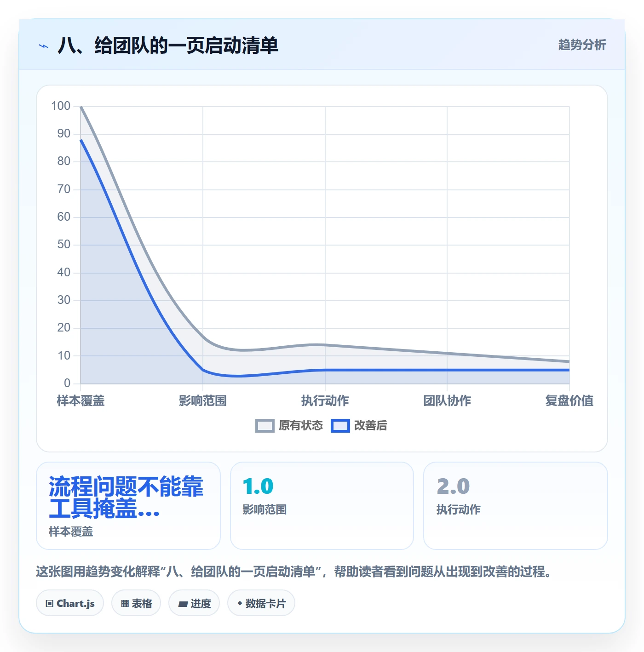Click the 趋势分析 label in the header
The height and width of the screenshot is (652, 644).
point(582,45)
